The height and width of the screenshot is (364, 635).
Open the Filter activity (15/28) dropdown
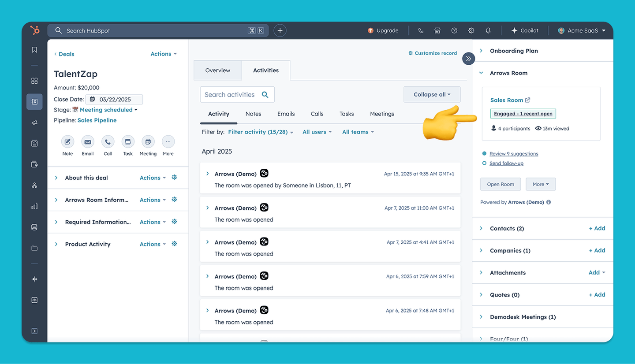point(261,132)
